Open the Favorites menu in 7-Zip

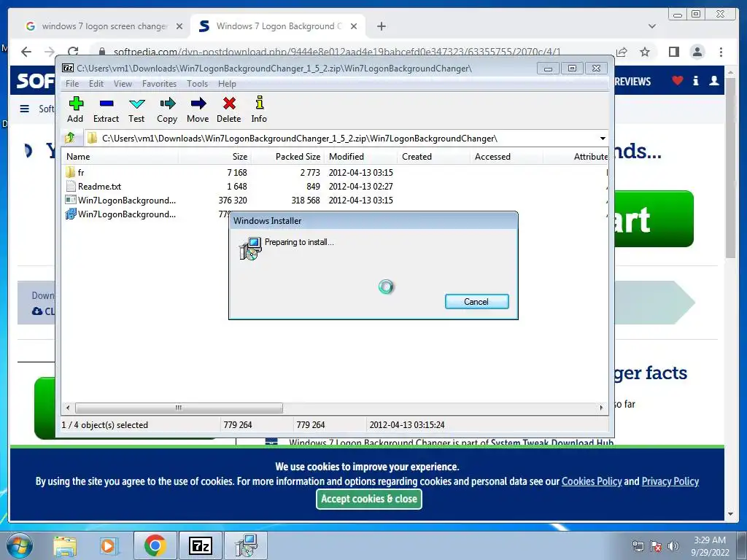[x=159, y=84]
